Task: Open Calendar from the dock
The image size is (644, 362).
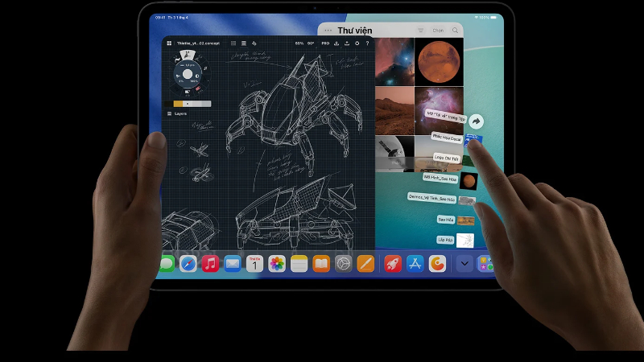Action: coord(254,264)
